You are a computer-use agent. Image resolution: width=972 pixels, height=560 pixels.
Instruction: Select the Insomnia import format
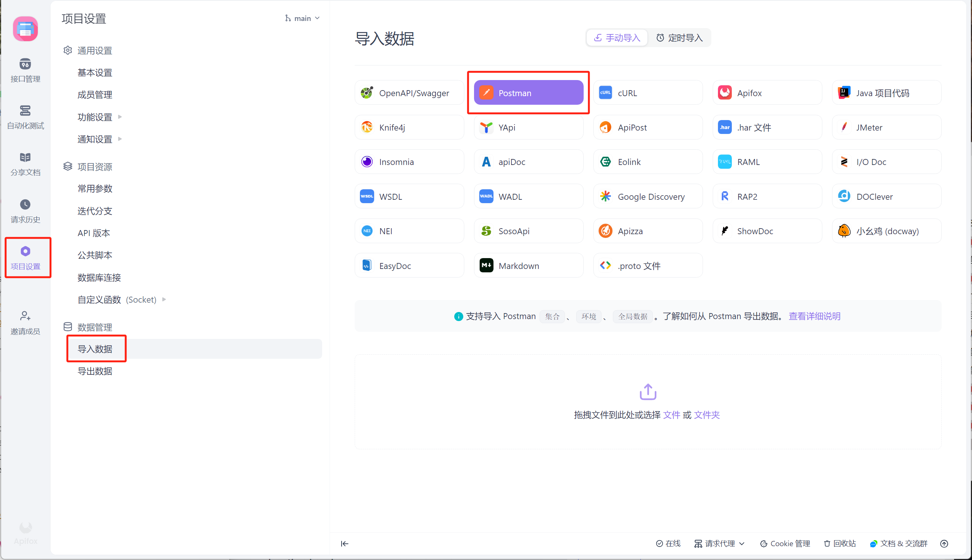[409, 162]
